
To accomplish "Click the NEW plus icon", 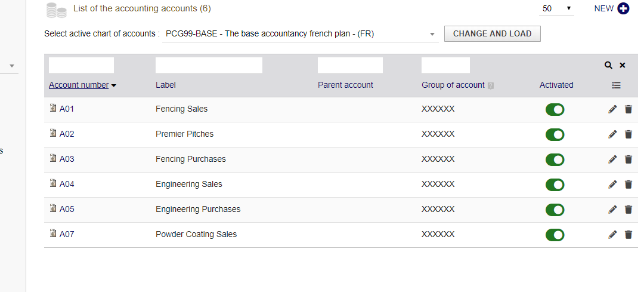I will tap(623, 8).
